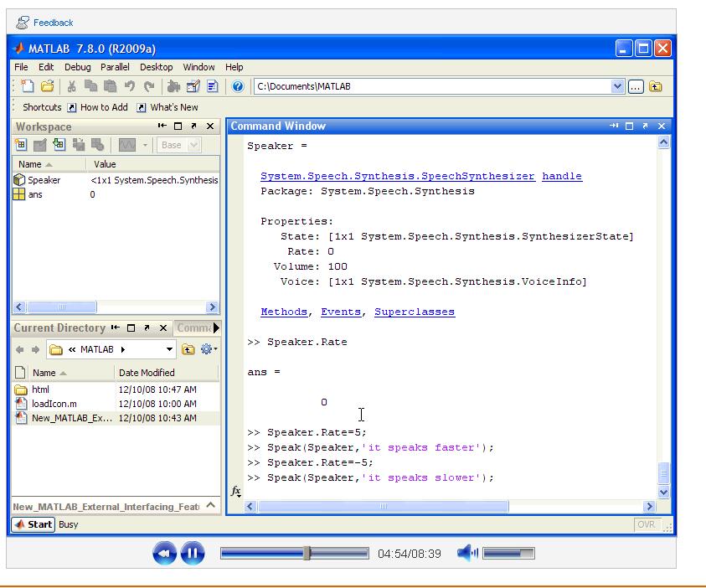Pause the video playback

[193, 553]
